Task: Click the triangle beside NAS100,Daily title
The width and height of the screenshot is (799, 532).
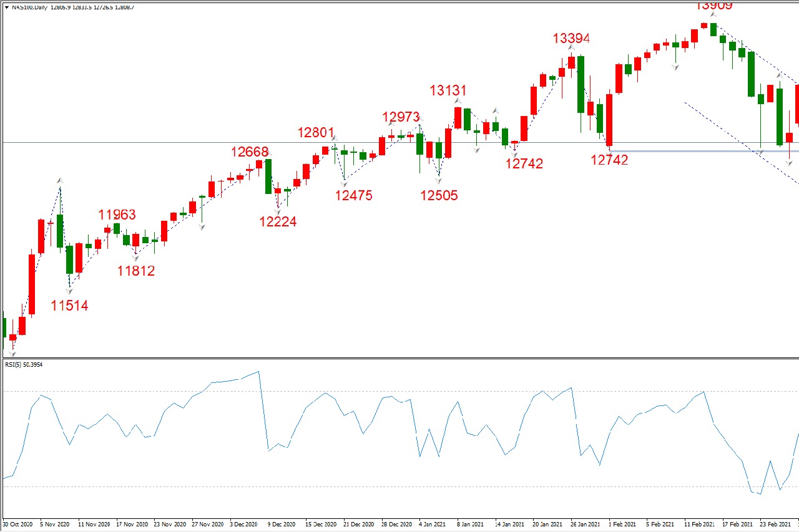Action: click(x=6, y=7)
